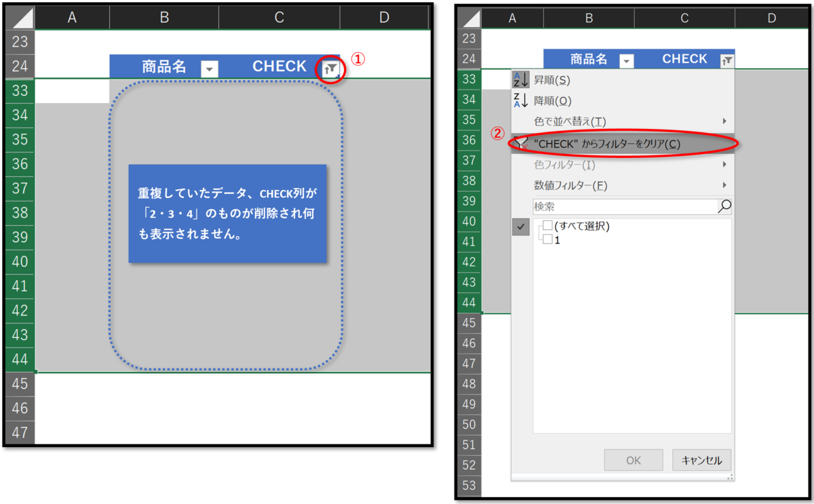Click the magnifier icon in the search box
The image size is (814, 504).
[x=725, y=206]
